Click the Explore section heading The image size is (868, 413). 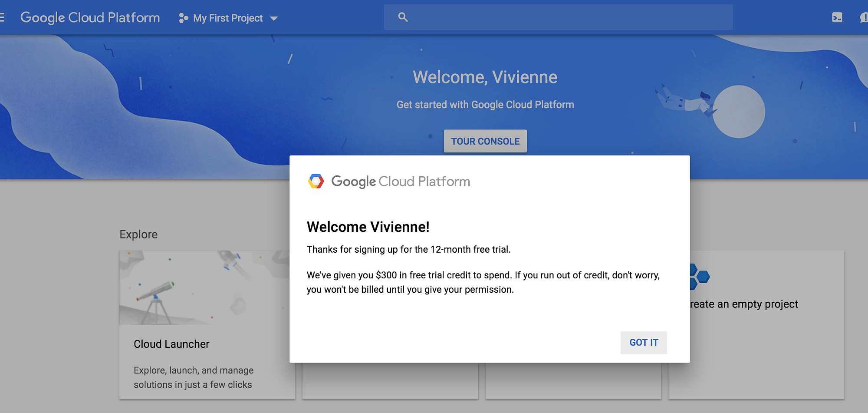coord(138,235)
